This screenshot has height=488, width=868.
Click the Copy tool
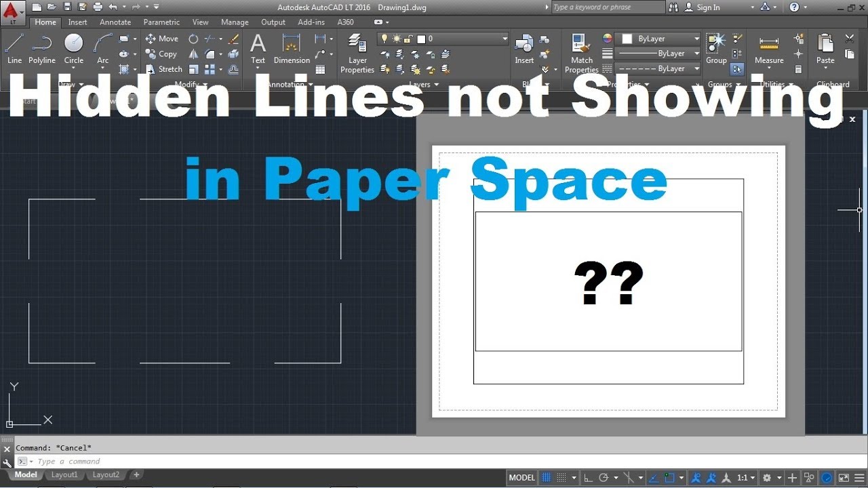point(161,54)
